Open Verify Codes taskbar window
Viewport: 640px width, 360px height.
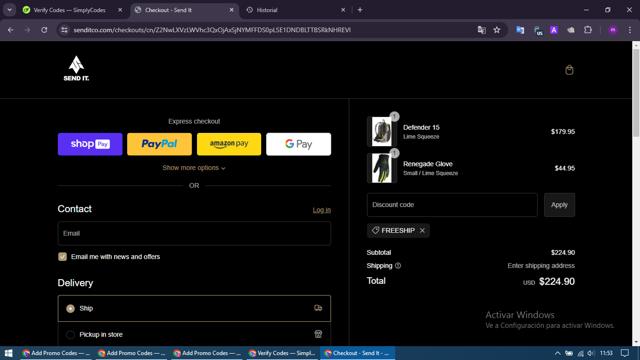click(282, 353)
